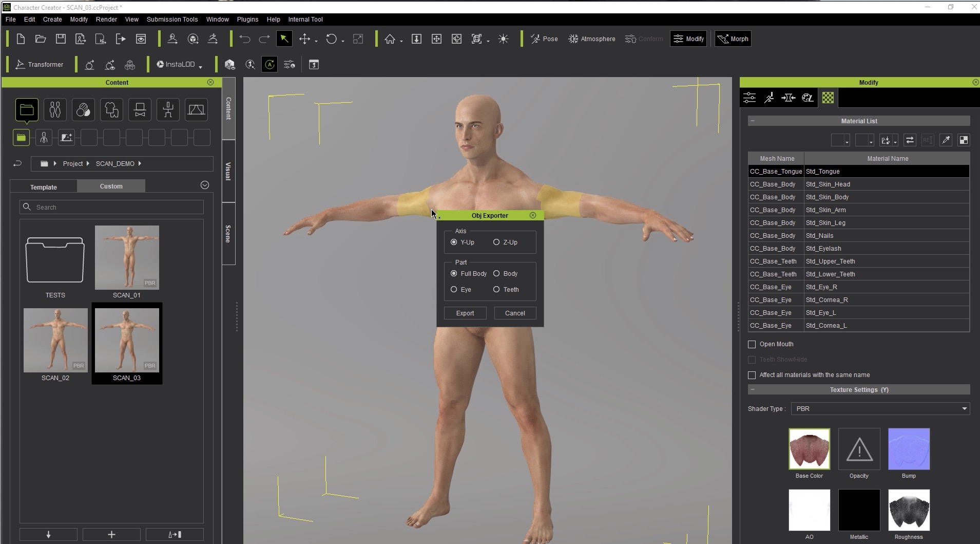Open the Morph tool
The height and width of the screenshot is (544, 980).
click(x=733, y=39)
